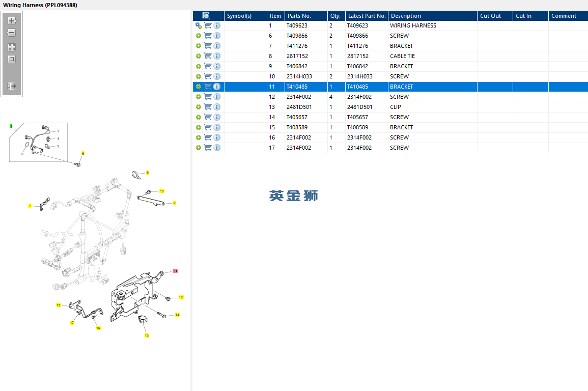The width and height of the screenshot is (588, 391).
Task: Click quantity 4 in item 12 row
Action: coord(331,97)
